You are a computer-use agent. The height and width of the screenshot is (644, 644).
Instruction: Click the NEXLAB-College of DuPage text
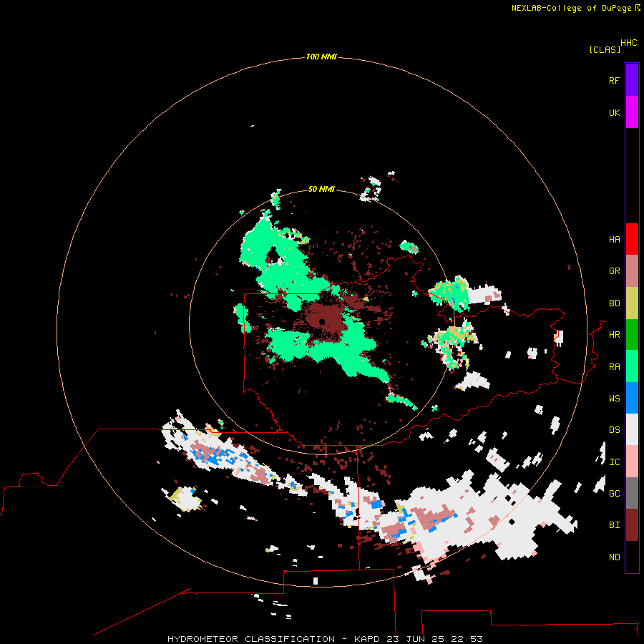click(x=571, y=8)
